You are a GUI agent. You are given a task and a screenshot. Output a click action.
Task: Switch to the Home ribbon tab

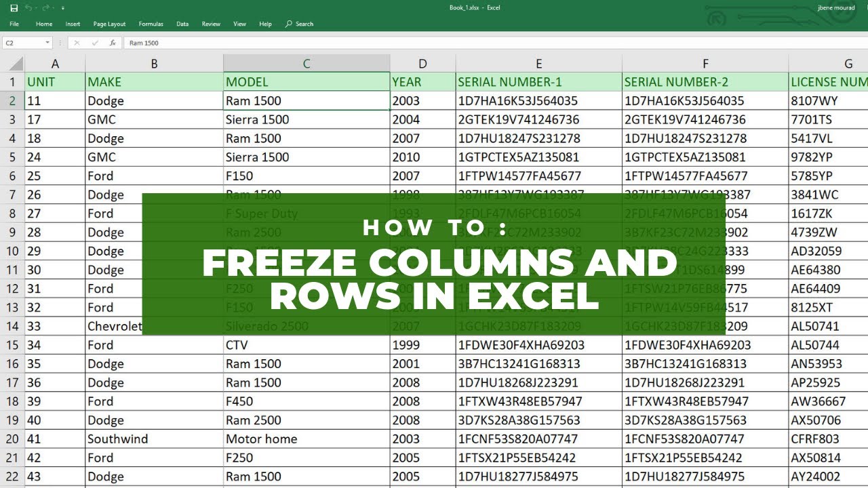(44, 24)
